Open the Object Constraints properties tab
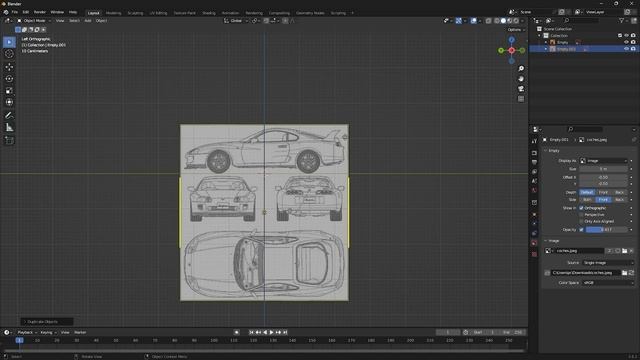The image size is (640, 360). [x=534, y=233]
